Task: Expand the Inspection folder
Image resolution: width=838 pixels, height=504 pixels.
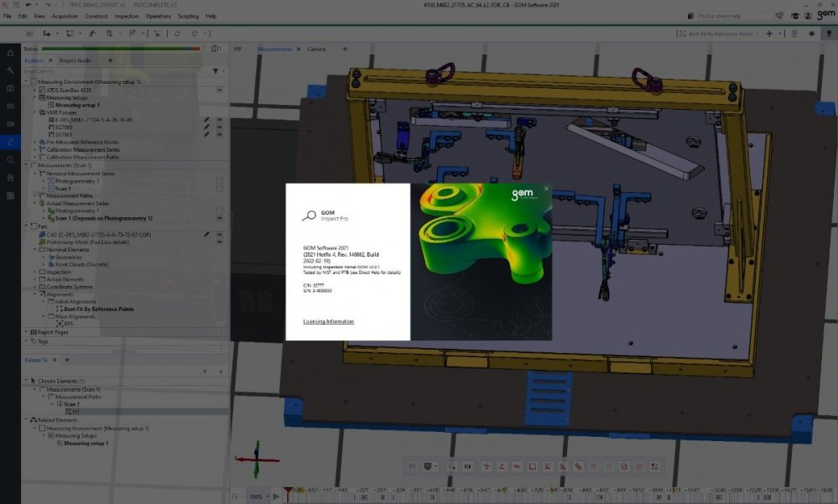Action: (35, 272)
